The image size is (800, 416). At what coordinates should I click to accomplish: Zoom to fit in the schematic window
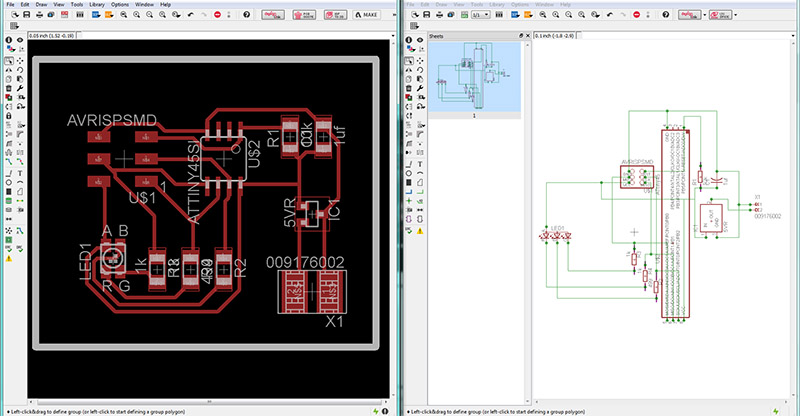(543, 15)
